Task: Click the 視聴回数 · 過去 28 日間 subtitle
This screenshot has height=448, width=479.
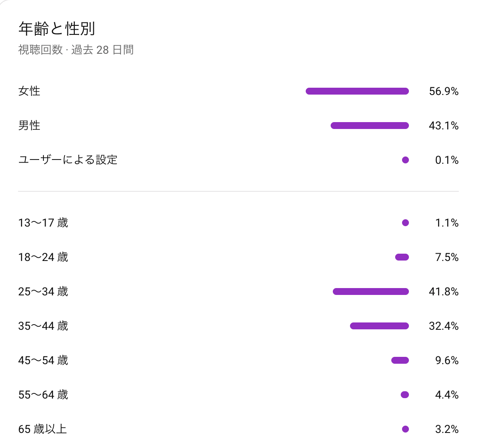Action: coord(76,50)
